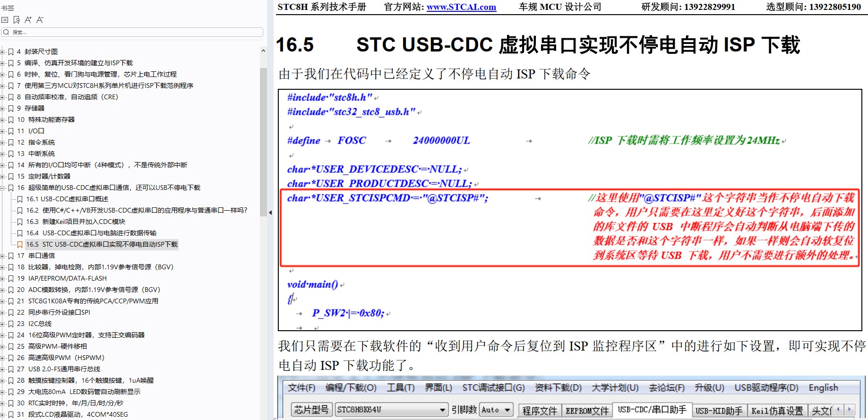Open bookmark 23 I2C总线
868x420 pixels.
[34, 324]
